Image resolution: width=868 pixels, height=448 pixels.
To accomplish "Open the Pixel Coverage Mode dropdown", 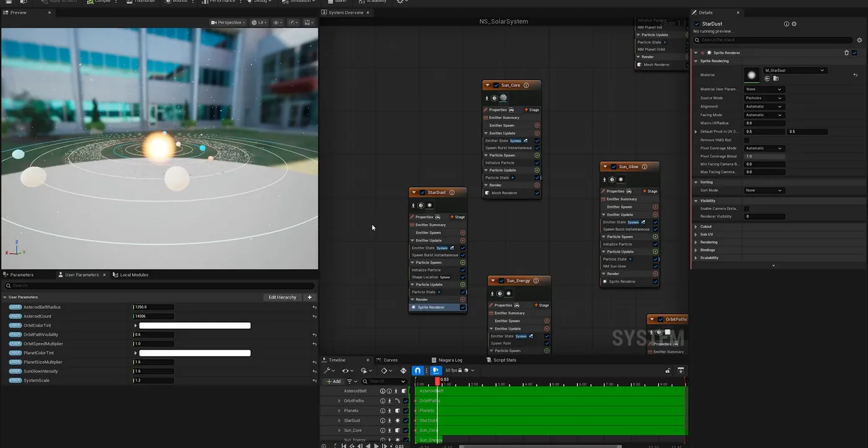I will tap(764, 148).
